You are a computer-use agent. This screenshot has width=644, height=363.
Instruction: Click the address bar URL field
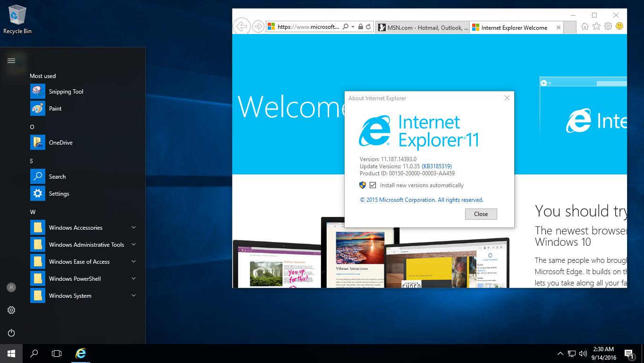308,27
